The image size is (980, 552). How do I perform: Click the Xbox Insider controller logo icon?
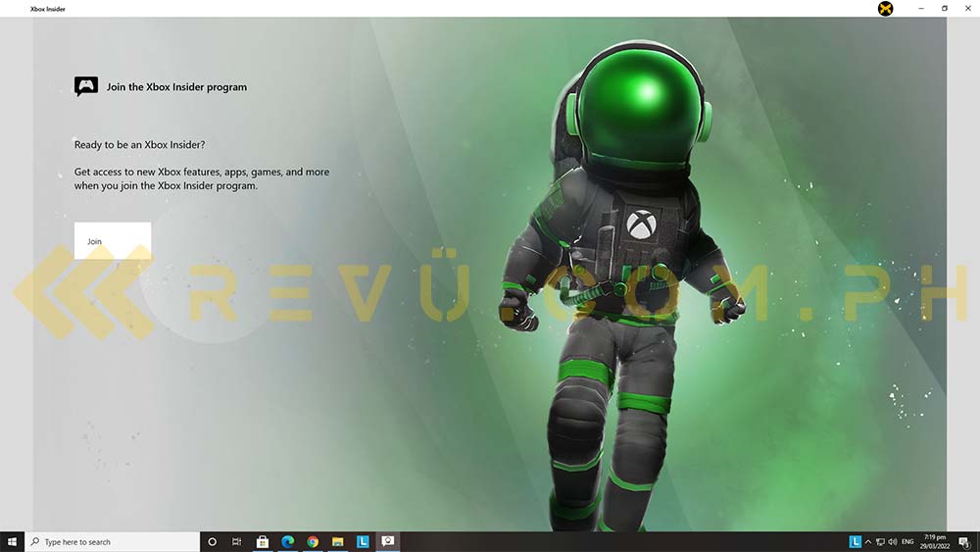[86, 86]
